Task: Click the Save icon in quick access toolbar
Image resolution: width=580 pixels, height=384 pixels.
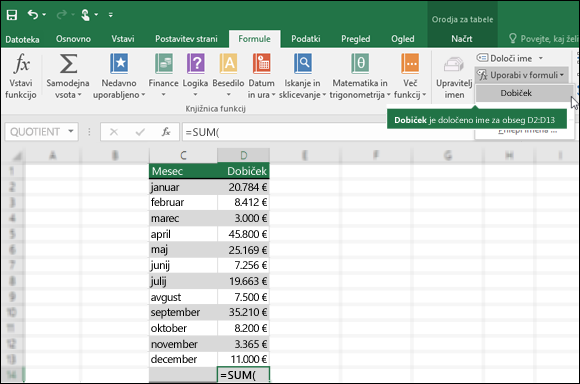Action: click(x=12, y=15)
